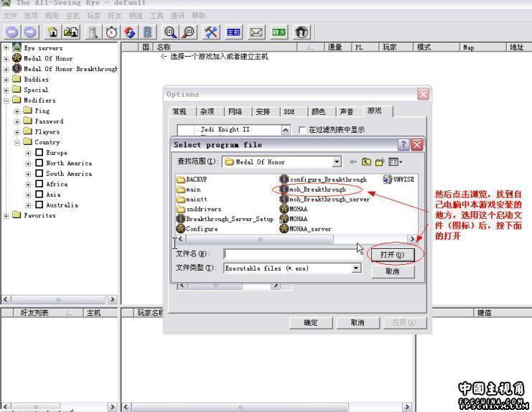Click the blue 主机 host toolbar icon
Viewport: 532px width, 412px height.
tap(233, 32)
